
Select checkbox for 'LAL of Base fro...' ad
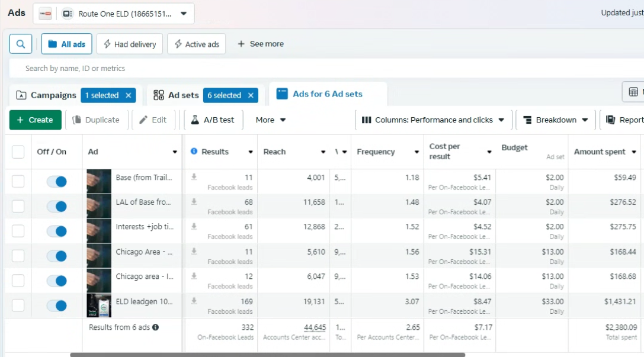(x=18, y=207)
